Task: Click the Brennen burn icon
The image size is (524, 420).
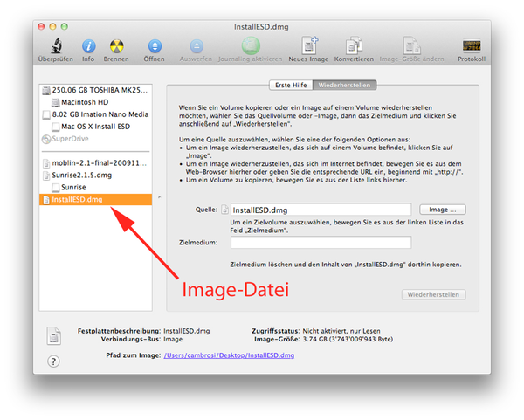Action: [x=119, y=45]
